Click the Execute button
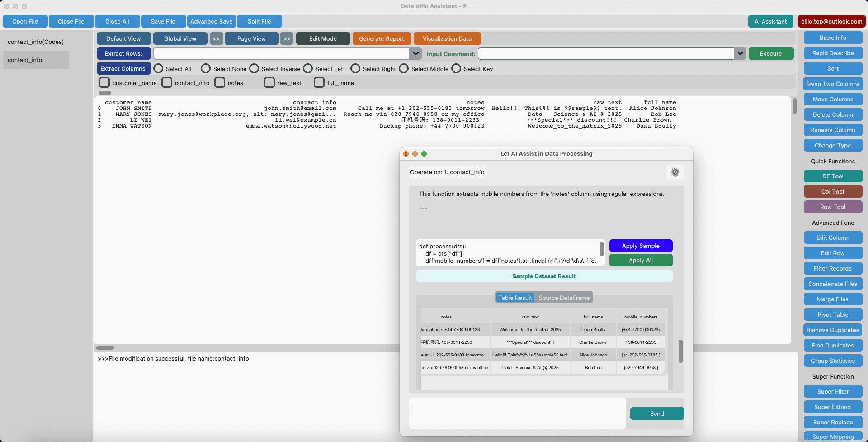 (x=770, y=53)
